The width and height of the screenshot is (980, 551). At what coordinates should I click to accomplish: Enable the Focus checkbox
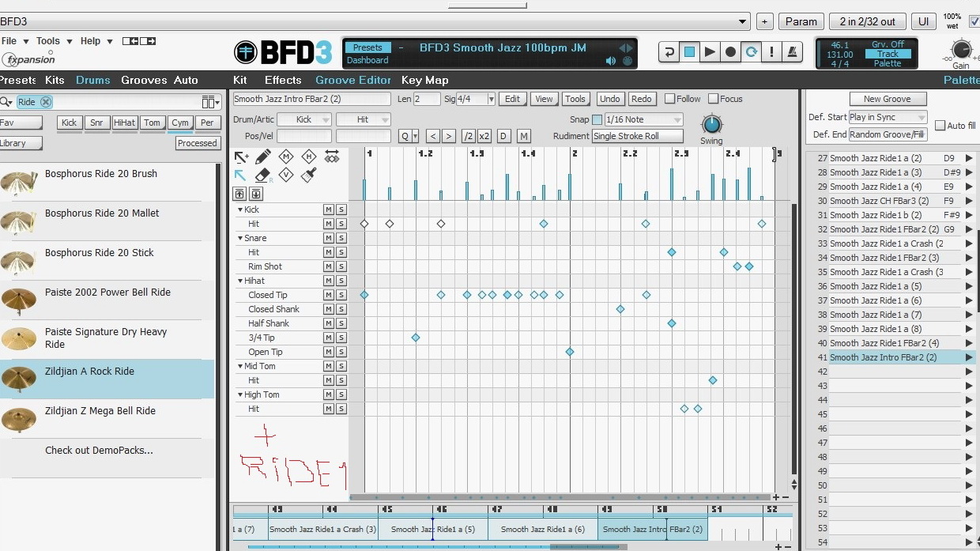[x=713, y=99]
